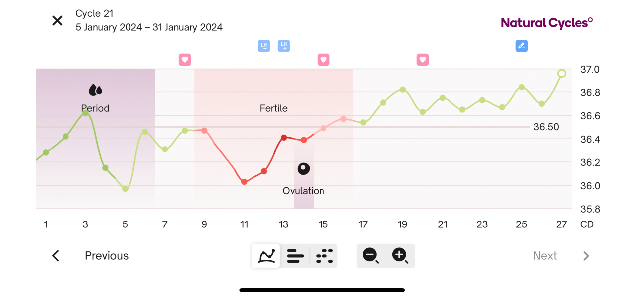Open the blue note icon near day 25
Viewport: 644px width, 298px height.
coord(521,46)
